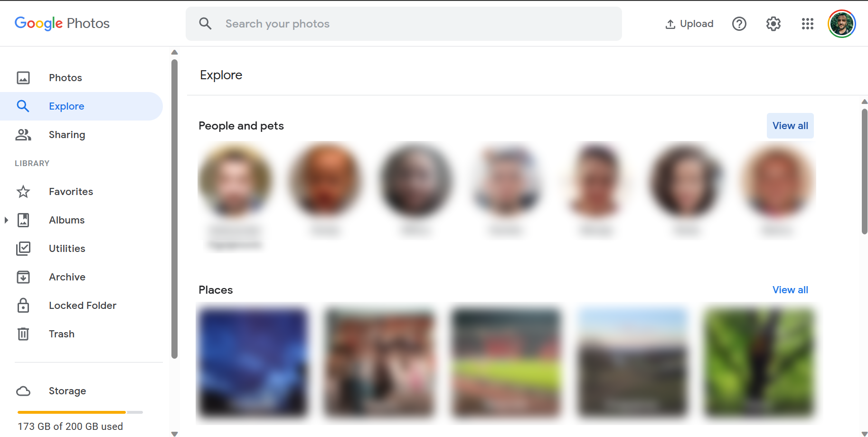This screenshot has height=437, width=868.
Task: Open the Locked Folder padlock icon
Action: (x=23, y=306)
